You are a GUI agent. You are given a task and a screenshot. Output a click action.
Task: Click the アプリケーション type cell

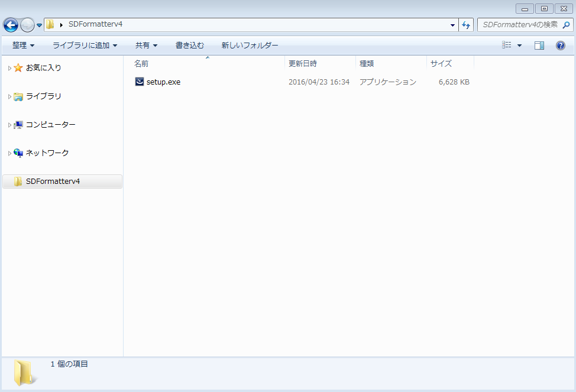click(388, 82)
